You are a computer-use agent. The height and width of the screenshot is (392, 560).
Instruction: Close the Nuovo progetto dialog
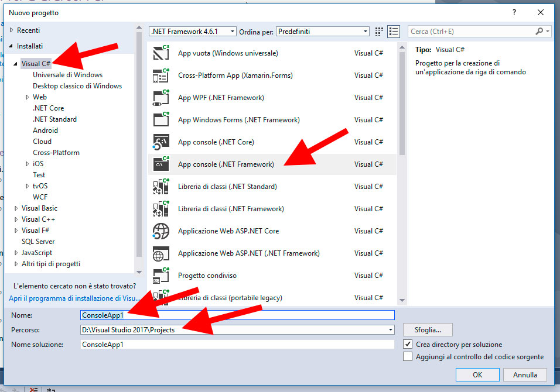click(x=541, y=12)
